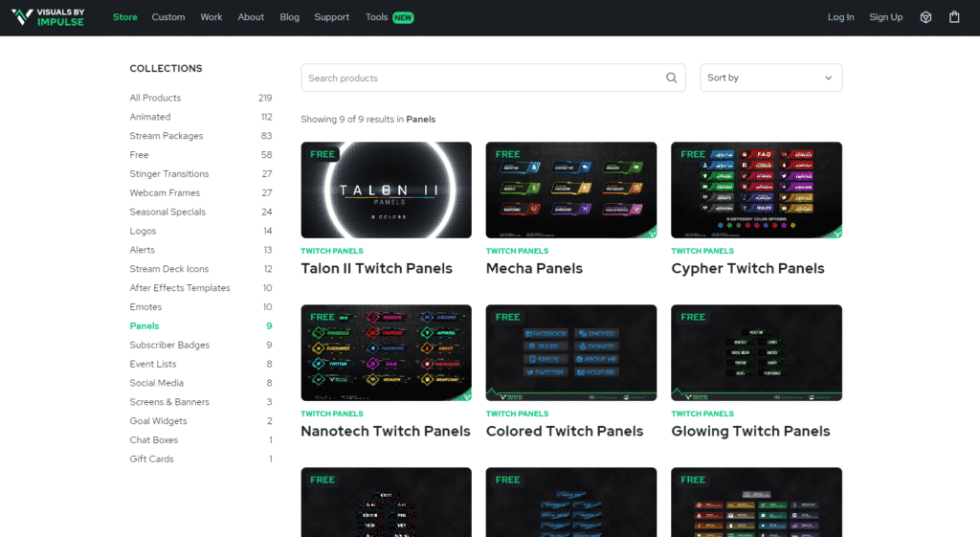This screenshot has width=980, height=537.
Task: Open the Store menu
Action: [x=125, y=17]
